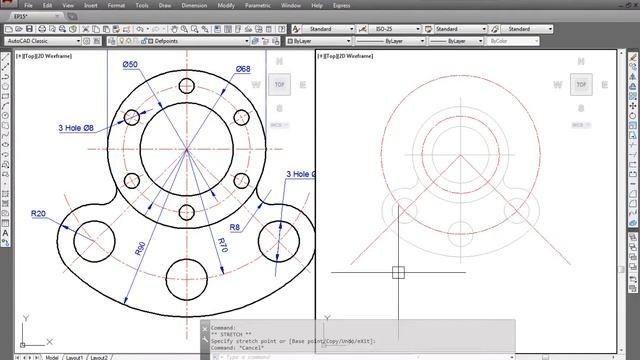Click the command line input field
This screenshot has width=640, height=360.
363,357
